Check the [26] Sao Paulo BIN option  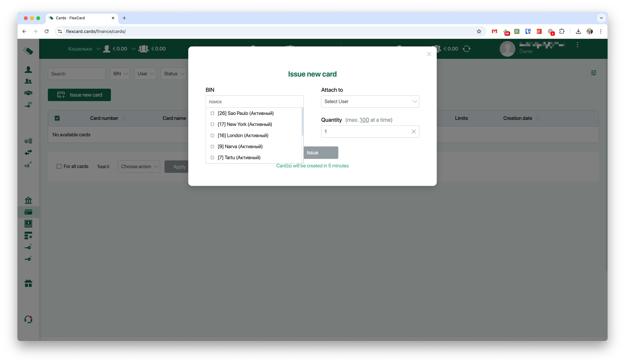point(212,113)
